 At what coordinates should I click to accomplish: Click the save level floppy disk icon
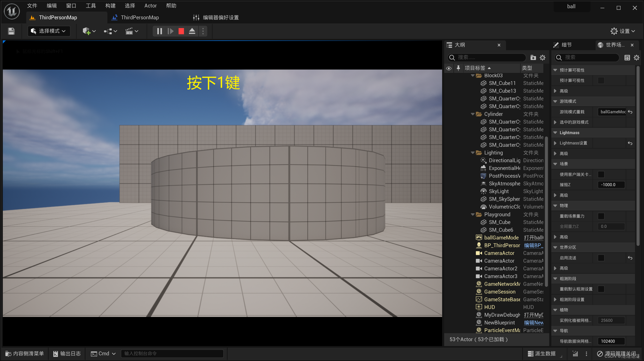tap(11, 31)
